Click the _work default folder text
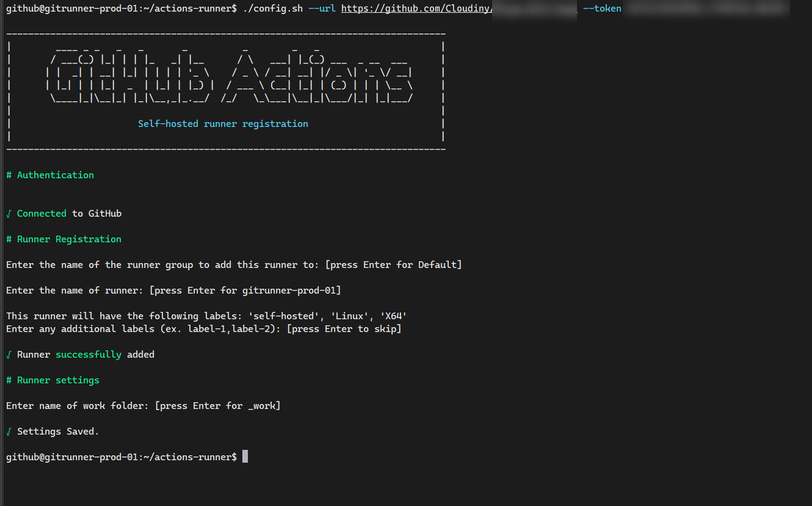 [263, 405]
